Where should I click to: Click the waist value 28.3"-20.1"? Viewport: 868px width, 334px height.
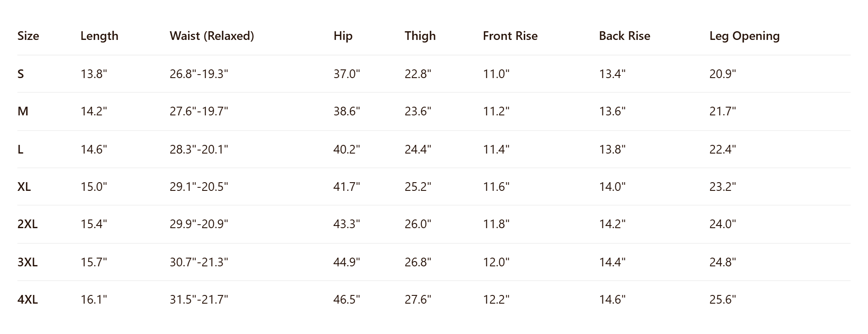coord(199,150)
